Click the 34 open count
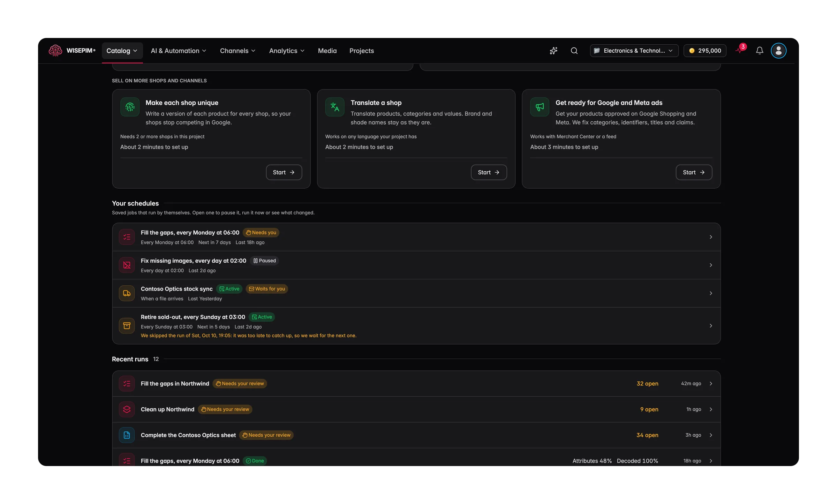The width and height of the screenshot is (837, 504). pyautogui.click(x=647, y=435)
